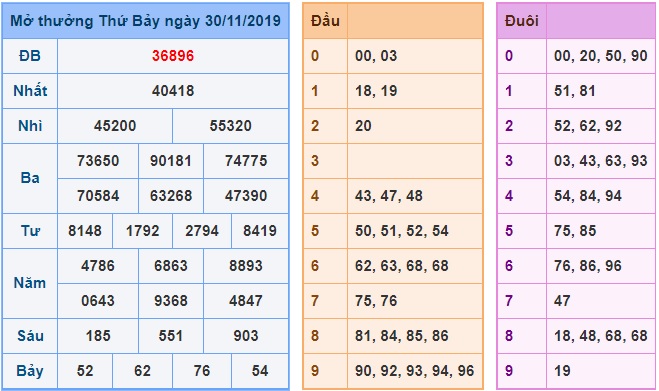Select the Năm prize number 8893

[x=246, y=265]
